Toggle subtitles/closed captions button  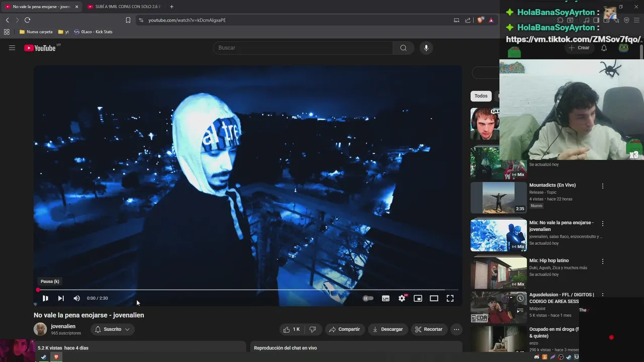(385, 298)
